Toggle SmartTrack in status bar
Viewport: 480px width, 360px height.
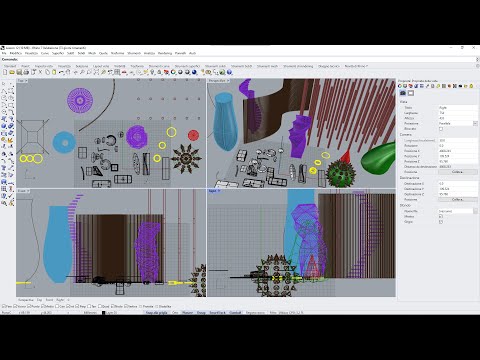(217, 313)
